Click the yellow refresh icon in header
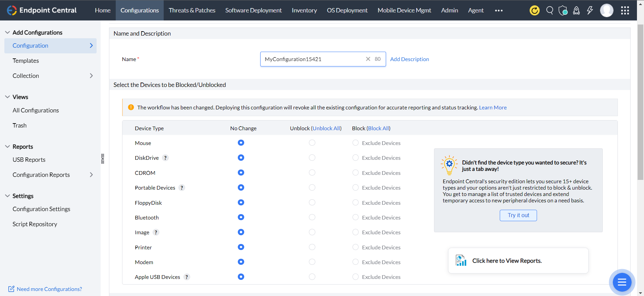The width and height of the screenshot is (644, 296). pyautogui.click(x=534, y=10)
